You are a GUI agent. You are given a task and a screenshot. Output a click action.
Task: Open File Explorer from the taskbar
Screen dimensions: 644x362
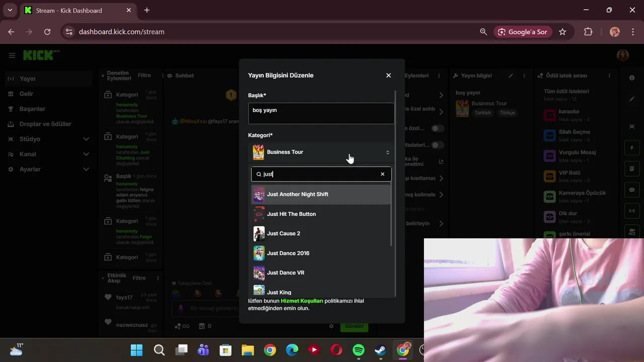click(x=248, y=350)
